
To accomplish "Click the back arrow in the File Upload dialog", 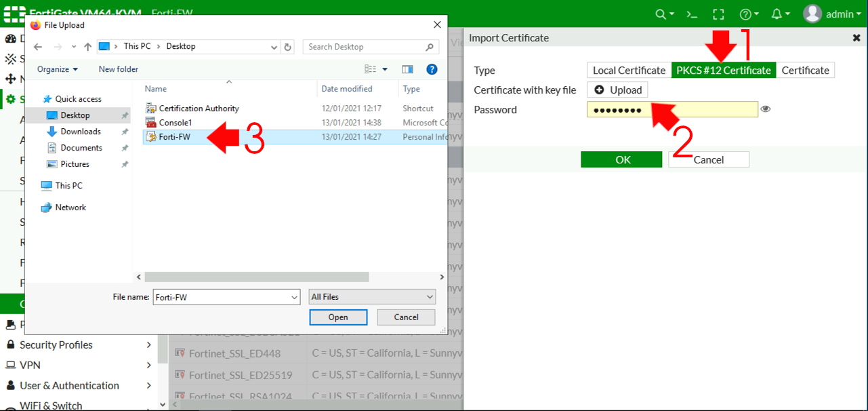I will 37,46.
